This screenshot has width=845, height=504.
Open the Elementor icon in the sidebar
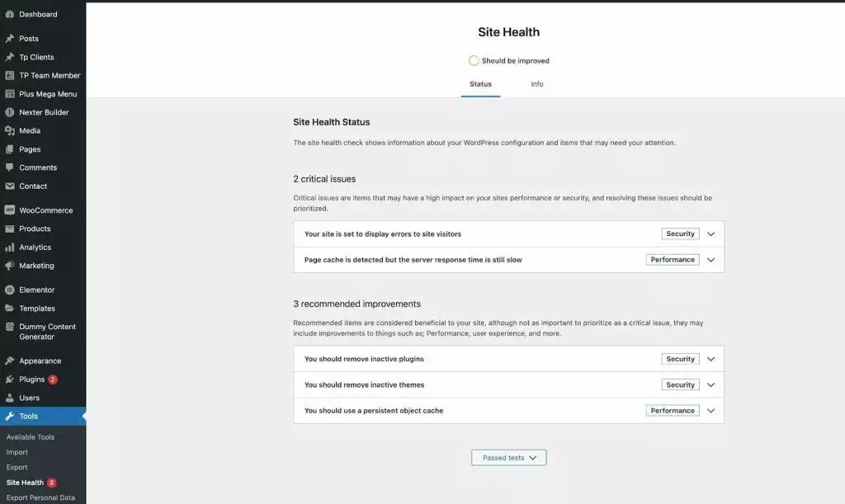tap(10, 290)
